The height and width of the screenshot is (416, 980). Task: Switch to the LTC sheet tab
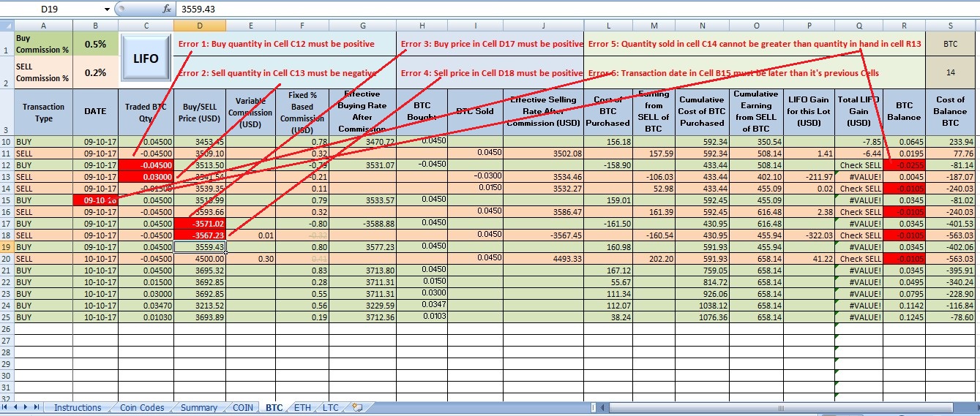pos(331,408)
